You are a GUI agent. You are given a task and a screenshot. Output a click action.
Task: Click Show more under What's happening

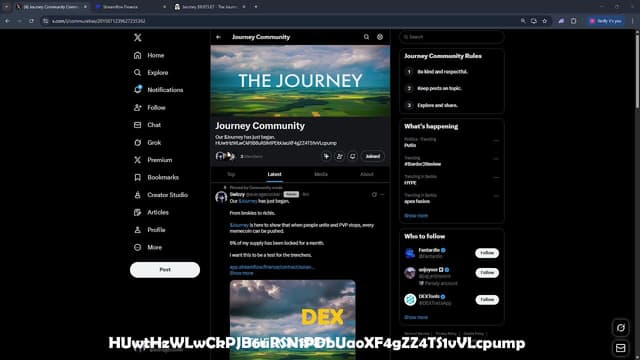click(x=416, y=216)
